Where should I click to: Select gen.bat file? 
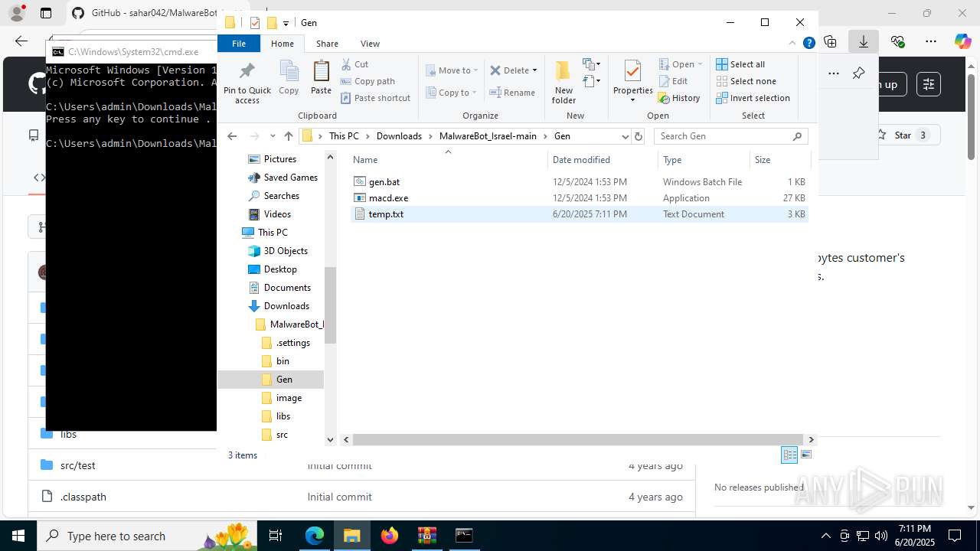pos(384,182)
